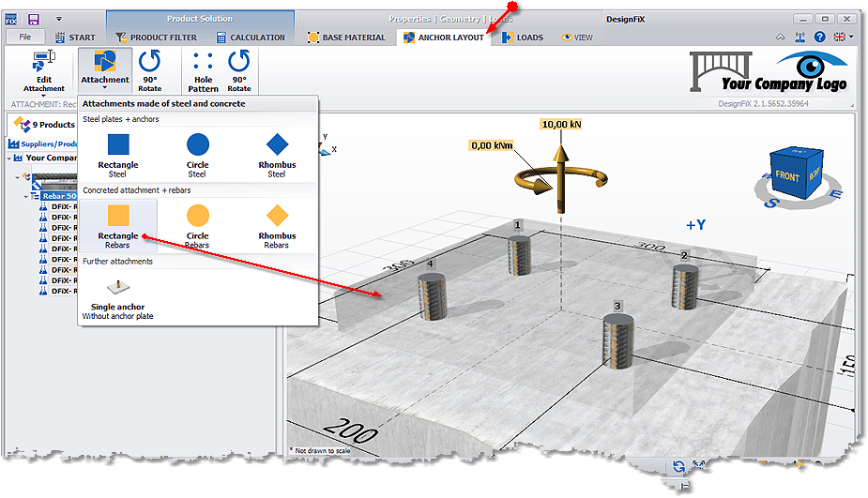868x498 pixels.
Task: Click the refresh view icon at bottom
Action: pyautogui.click(x=678, y=466)
